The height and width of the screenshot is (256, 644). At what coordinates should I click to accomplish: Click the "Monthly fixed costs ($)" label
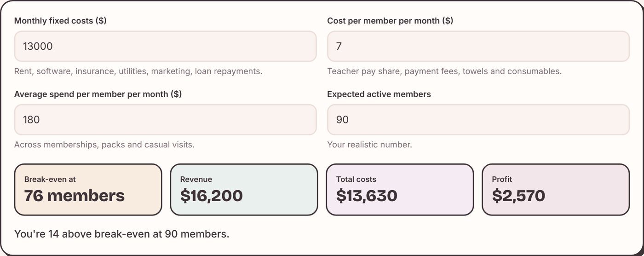60,21
